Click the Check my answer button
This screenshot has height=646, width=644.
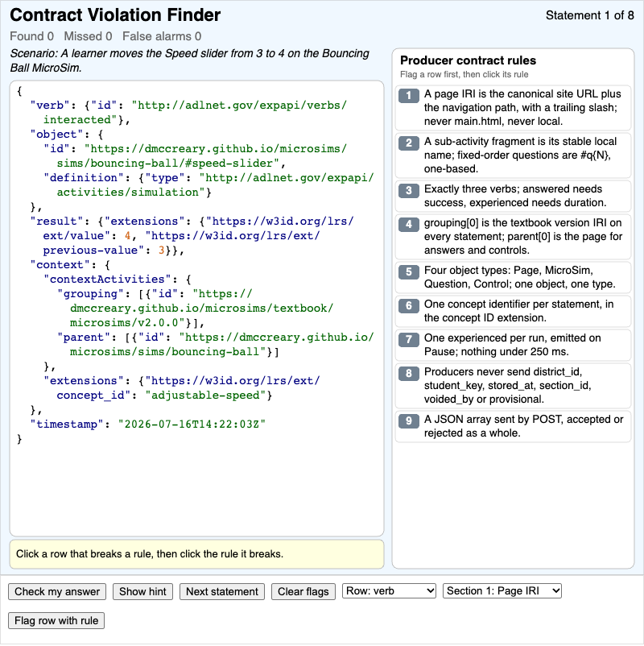pos(57,591)
